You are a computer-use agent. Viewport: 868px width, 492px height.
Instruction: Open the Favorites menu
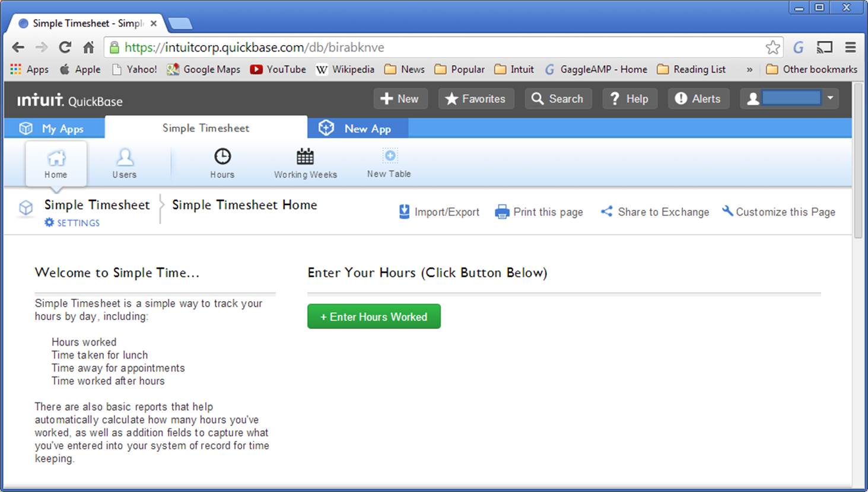pos(476,99)
